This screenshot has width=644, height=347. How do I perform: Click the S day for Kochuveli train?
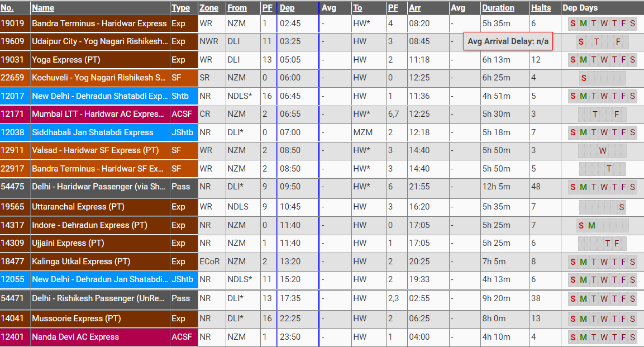(x=583, y=78)
